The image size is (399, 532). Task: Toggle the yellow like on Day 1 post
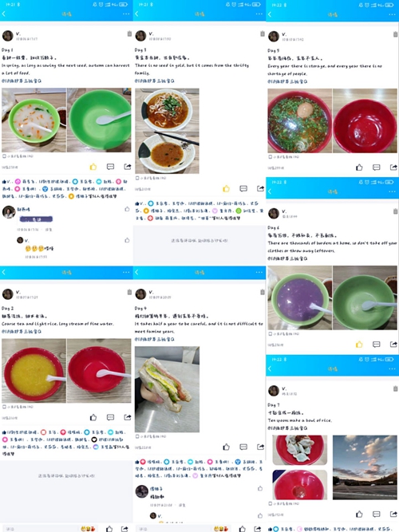coord(93,167)
